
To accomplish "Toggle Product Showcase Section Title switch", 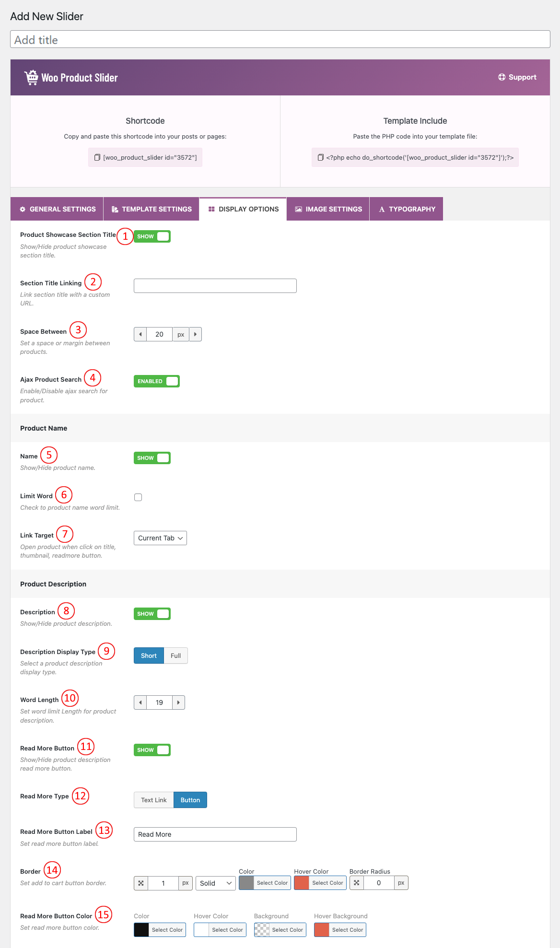I will click(152, 236).
